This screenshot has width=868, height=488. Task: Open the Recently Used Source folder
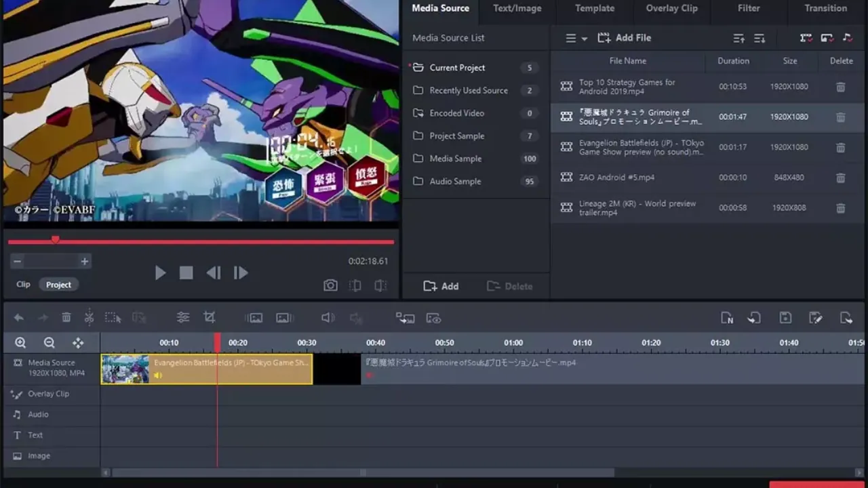click(x=476, y=90)
